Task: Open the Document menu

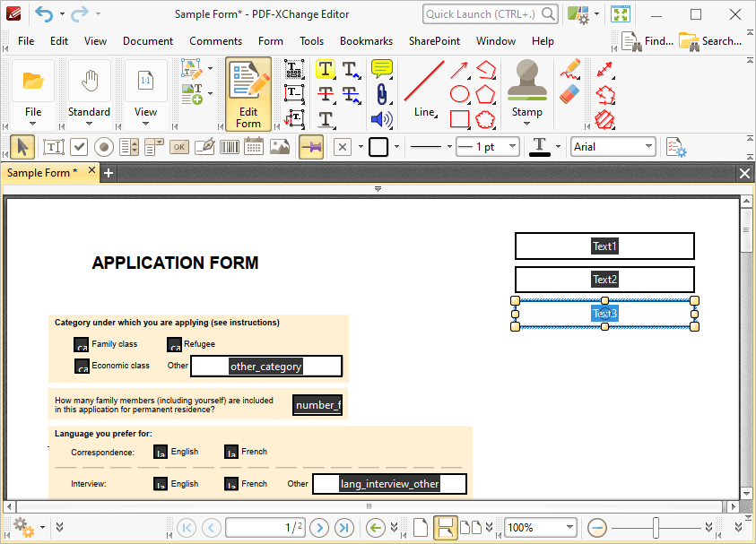Action: (x=148, y=41)
